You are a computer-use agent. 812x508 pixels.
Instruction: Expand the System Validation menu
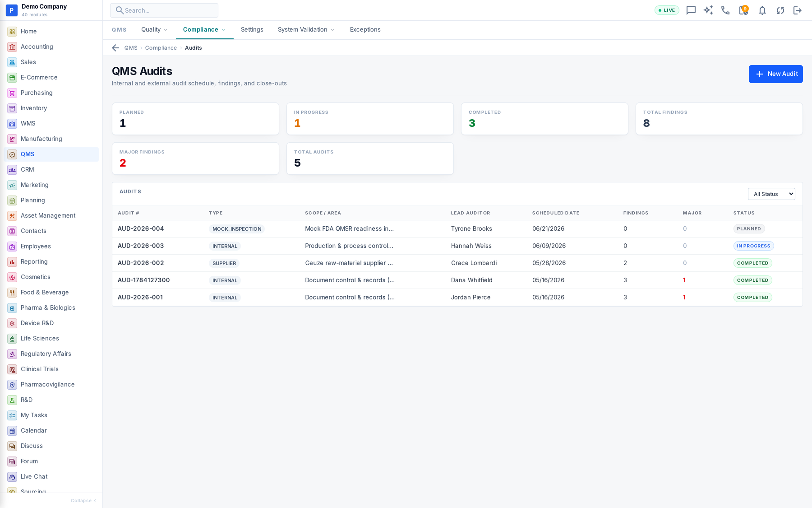(x=306, y=30)
